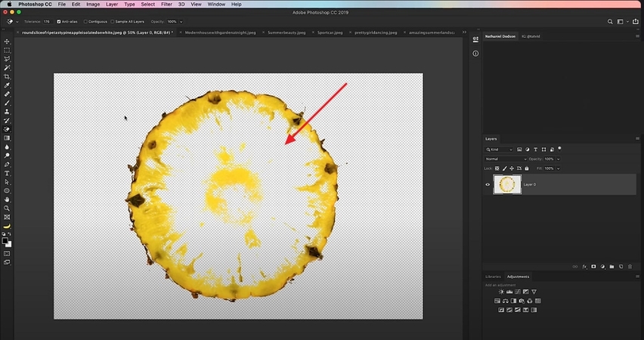The image size is (644, 340).
Task: Add a layer mask
Action: click(593, 267)
